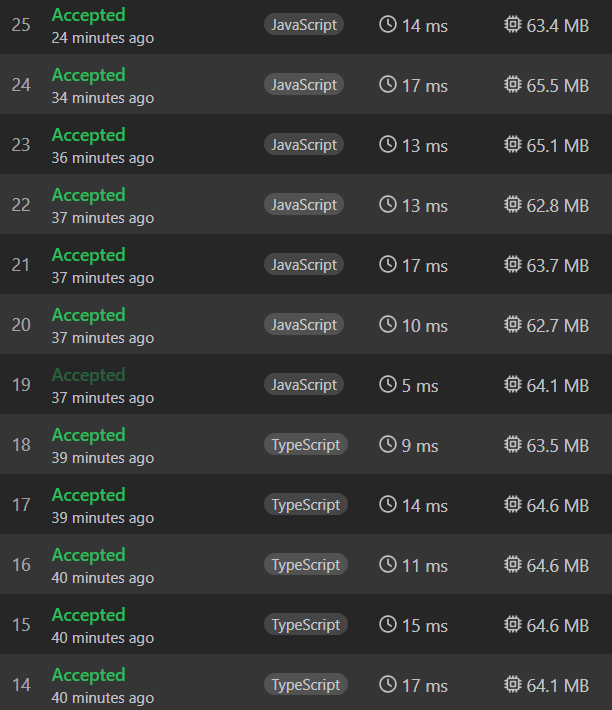Screen dimensions: 612x710
Task: Select the 64.6 MB memory on submission 17
Action: tap(557, 505)
